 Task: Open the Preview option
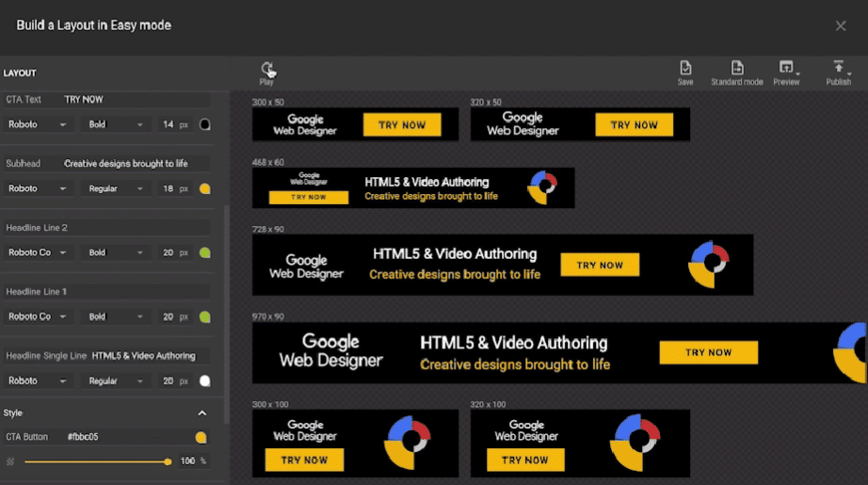click(x=786, y=73)
